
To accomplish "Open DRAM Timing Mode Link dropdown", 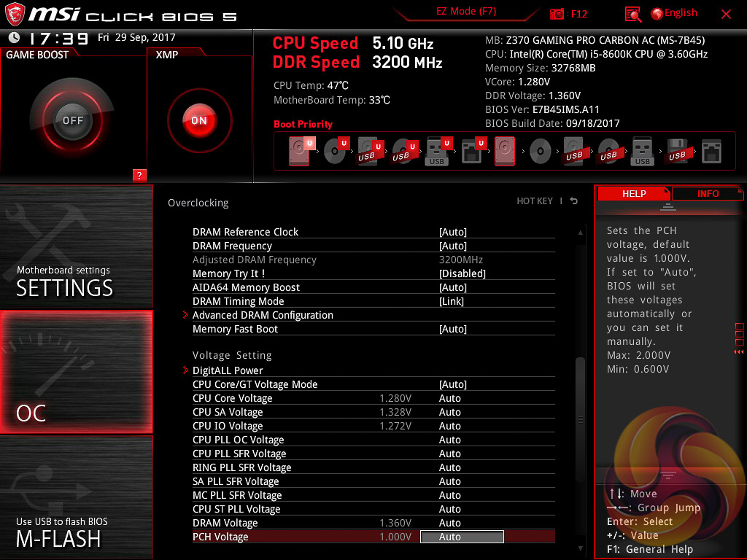I will pyautogui.click(x=452, y=301).
